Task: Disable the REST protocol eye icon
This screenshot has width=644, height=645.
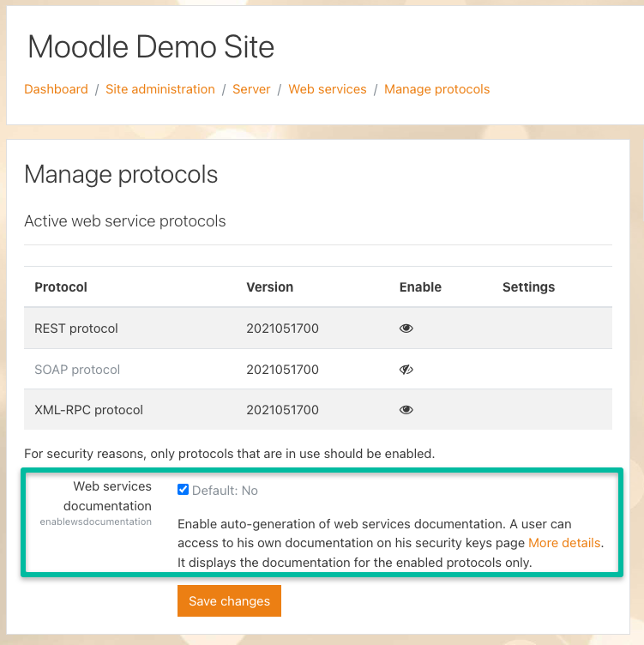Action: click(x=406, y=329)
